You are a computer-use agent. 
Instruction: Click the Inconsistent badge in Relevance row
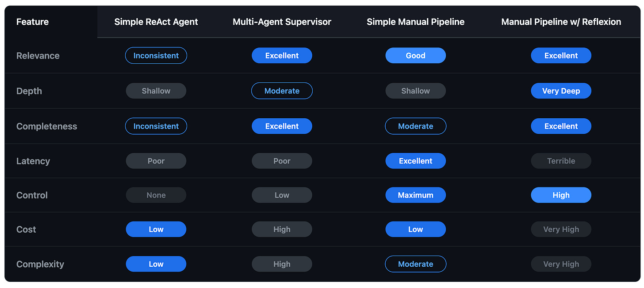coord(156,56)
